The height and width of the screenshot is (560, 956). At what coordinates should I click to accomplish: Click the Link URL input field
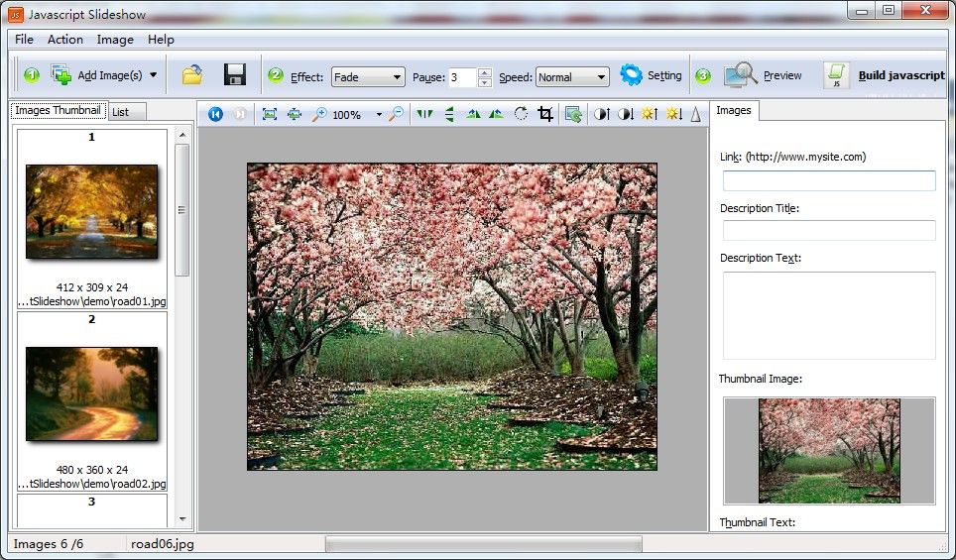828,180
